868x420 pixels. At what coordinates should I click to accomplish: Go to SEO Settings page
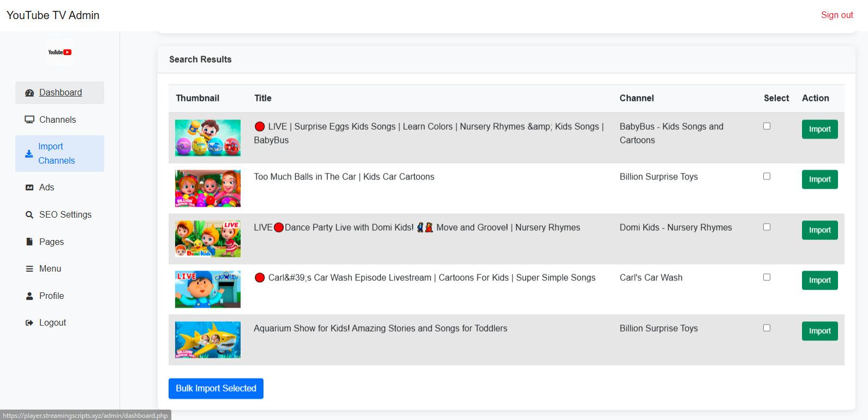65,215
